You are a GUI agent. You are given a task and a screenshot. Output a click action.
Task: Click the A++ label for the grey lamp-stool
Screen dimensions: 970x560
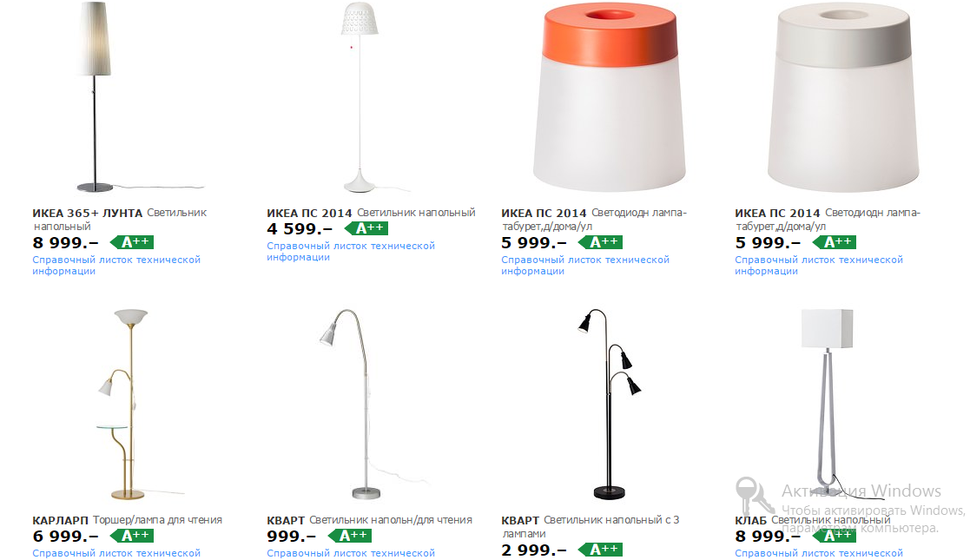point(834,242)
